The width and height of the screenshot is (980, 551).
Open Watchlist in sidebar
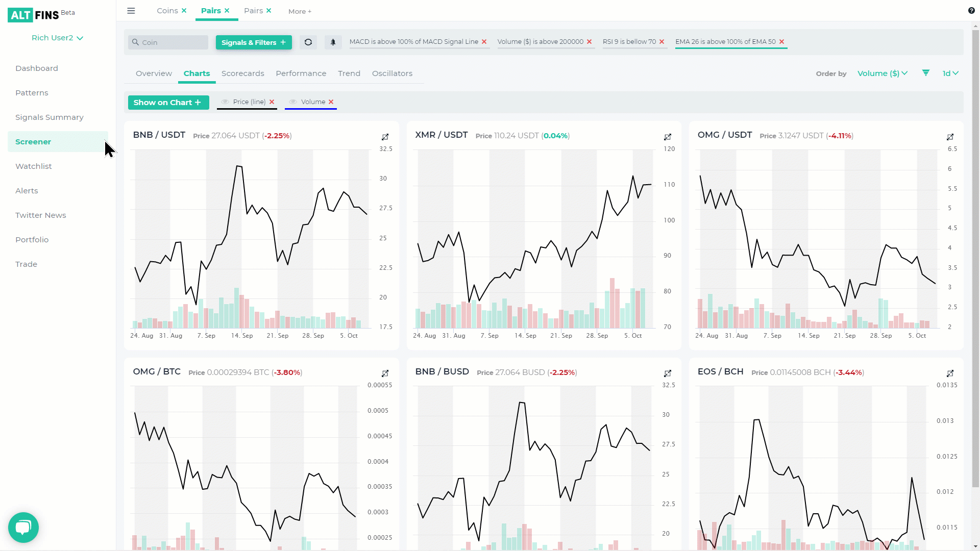34,166
